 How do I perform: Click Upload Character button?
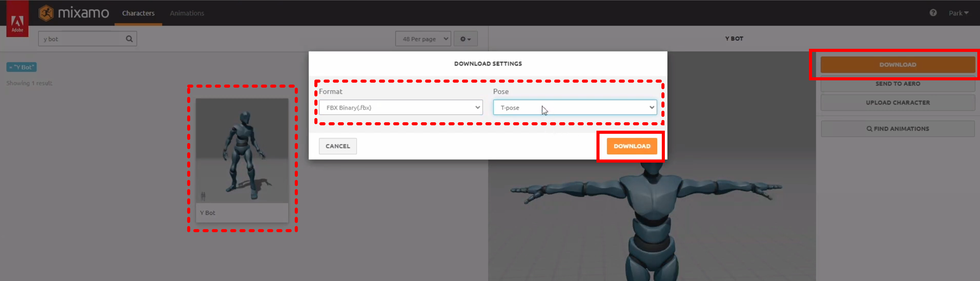click(898, 103)
